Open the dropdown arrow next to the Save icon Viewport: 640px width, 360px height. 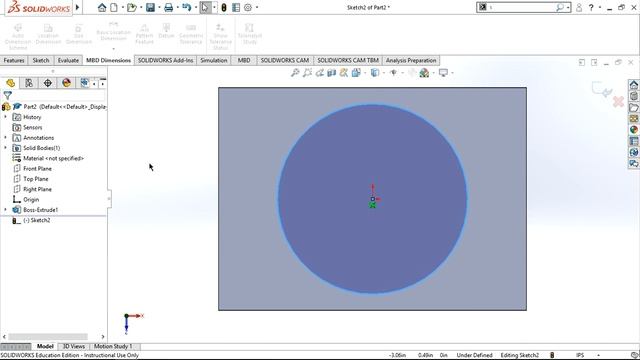click(159, 7)
